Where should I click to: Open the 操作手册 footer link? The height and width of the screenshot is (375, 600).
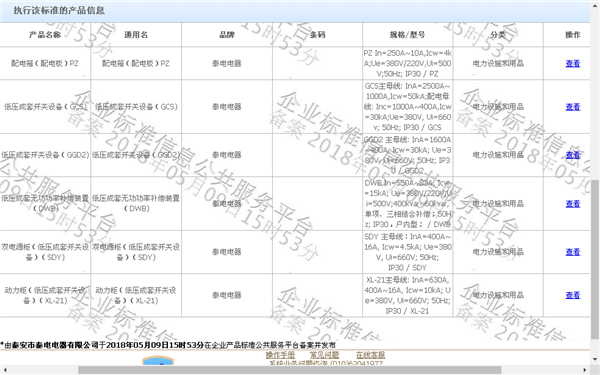tap(280, 355)
